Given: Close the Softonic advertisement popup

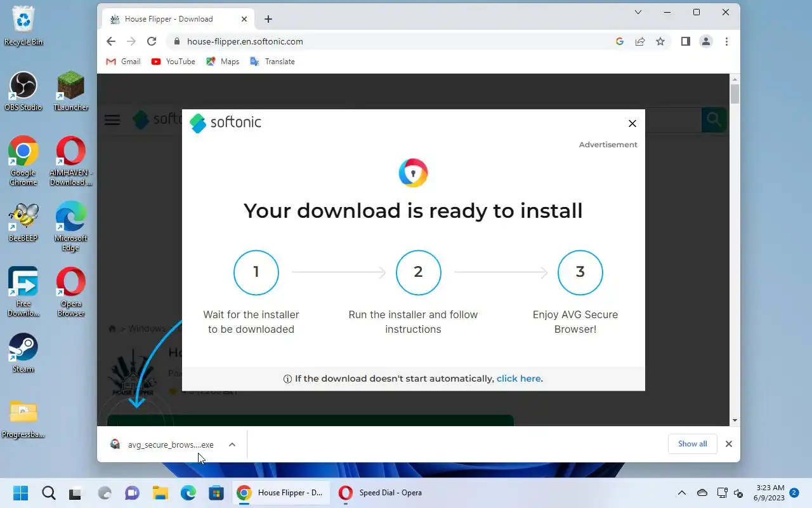Looking at the screenshot, I should 632,123.
